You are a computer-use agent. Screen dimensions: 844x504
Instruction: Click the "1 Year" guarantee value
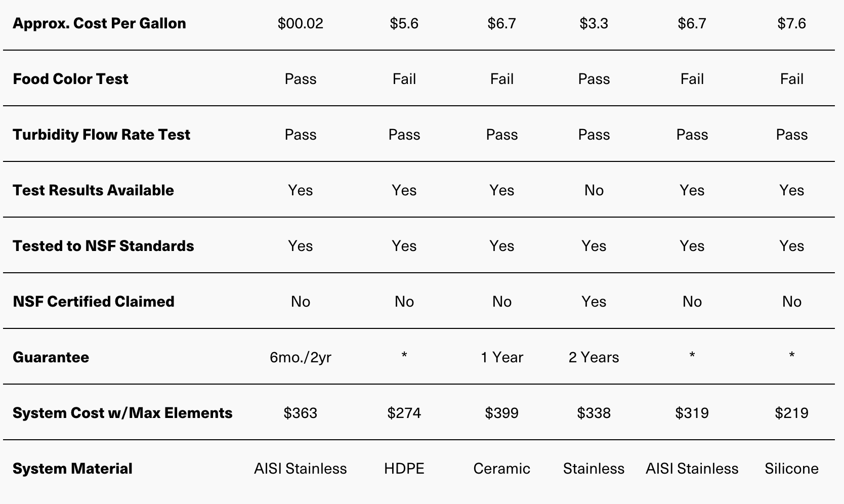[x=502, y=357]
